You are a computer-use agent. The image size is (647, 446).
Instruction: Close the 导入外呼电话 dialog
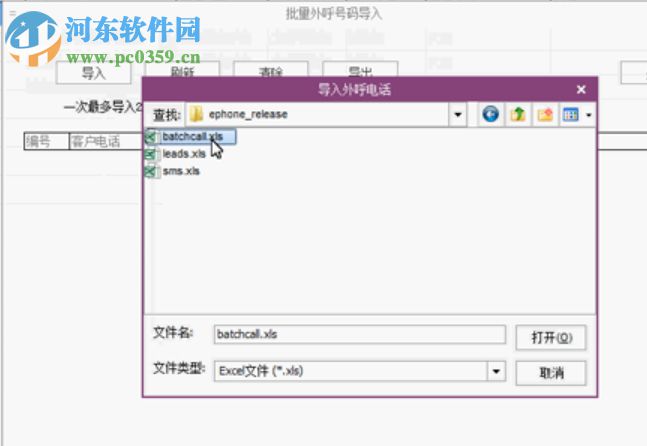click(x=581, y=89)
